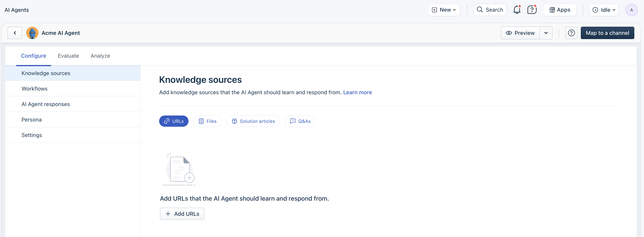The height and width of the screenshot is (237, 644).
Task: Switch to the Analyze tab
Action: 100,56
